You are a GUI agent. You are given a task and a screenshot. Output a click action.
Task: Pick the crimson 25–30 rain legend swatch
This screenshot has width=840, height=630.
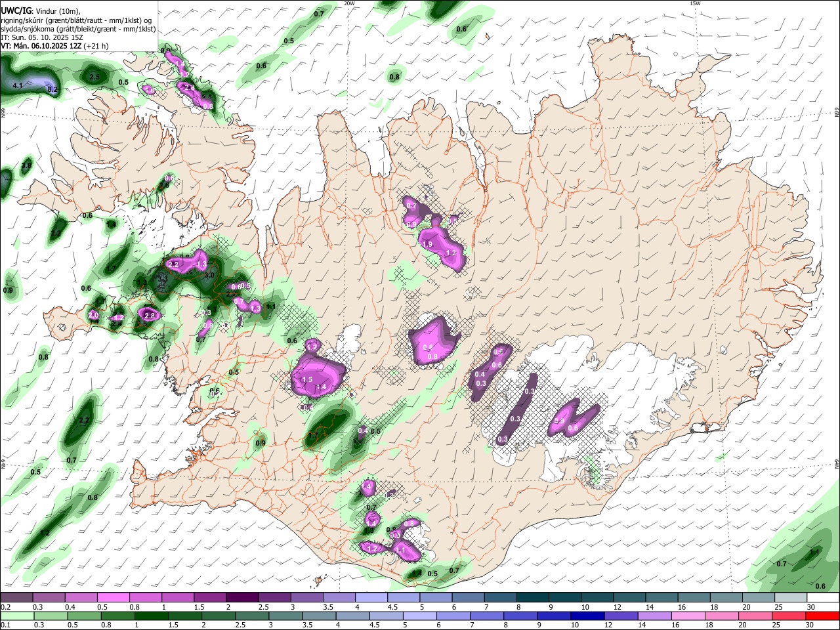(x=788, y=616)
